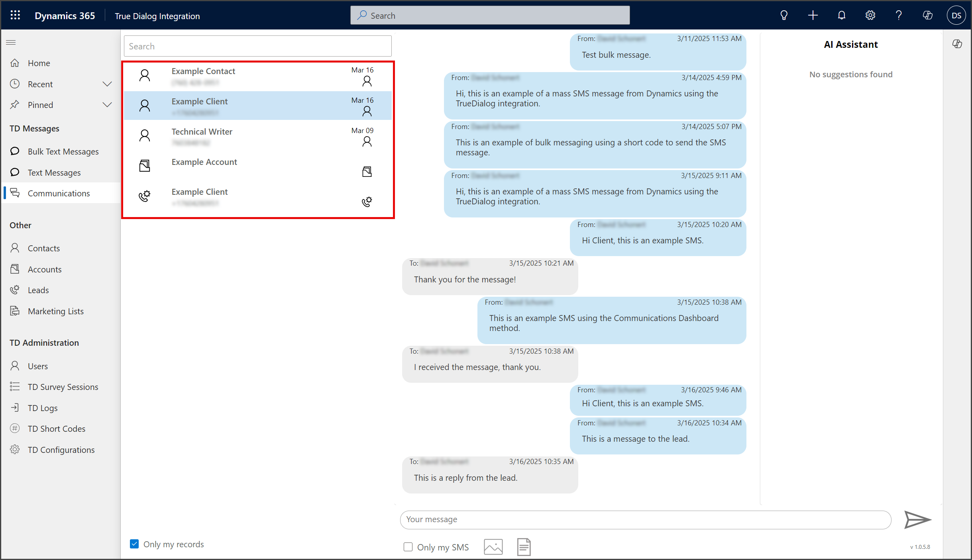Click the send message arrow
Screen dimensions: 972x560
click(x=917, y=519)
